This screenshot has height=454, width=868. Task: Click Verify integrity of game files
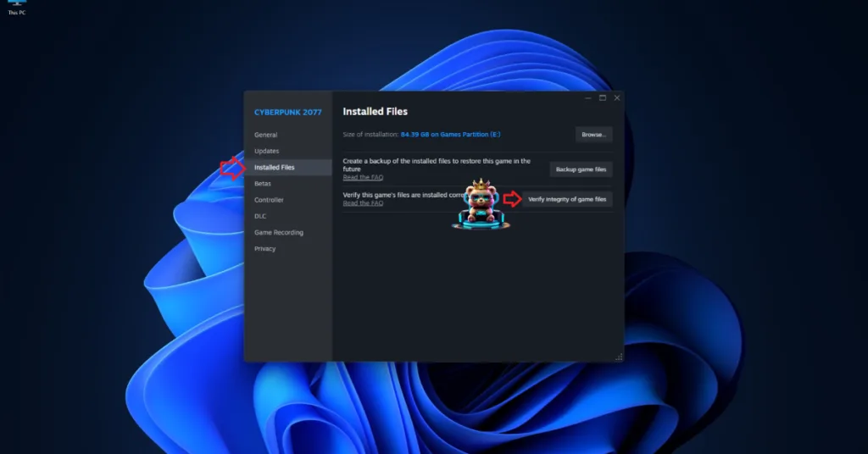click(x=567, y=199)
